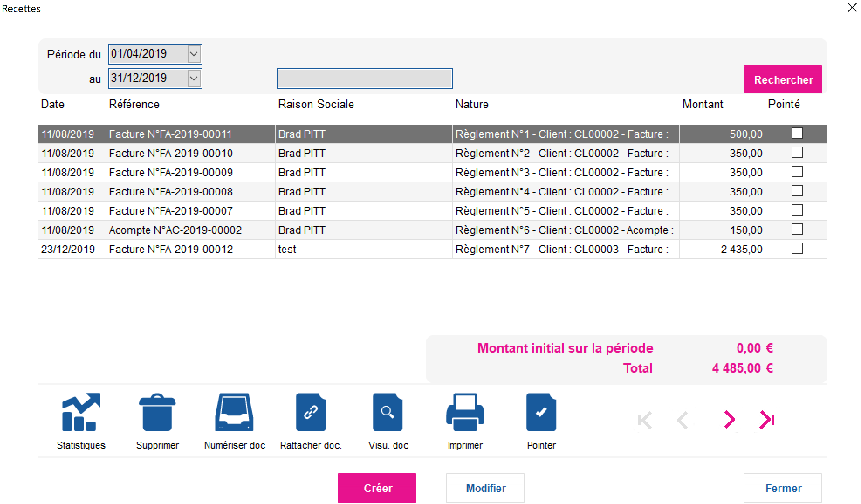Click the Rattacher doc. link icon
Viewport: 861px width, 504px height.
311,412
